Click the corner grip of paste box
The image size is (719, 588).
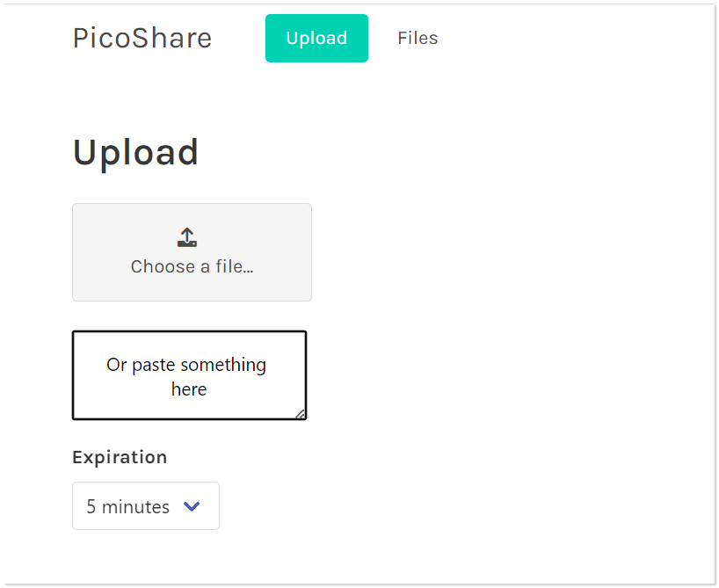tap(300, 413)
